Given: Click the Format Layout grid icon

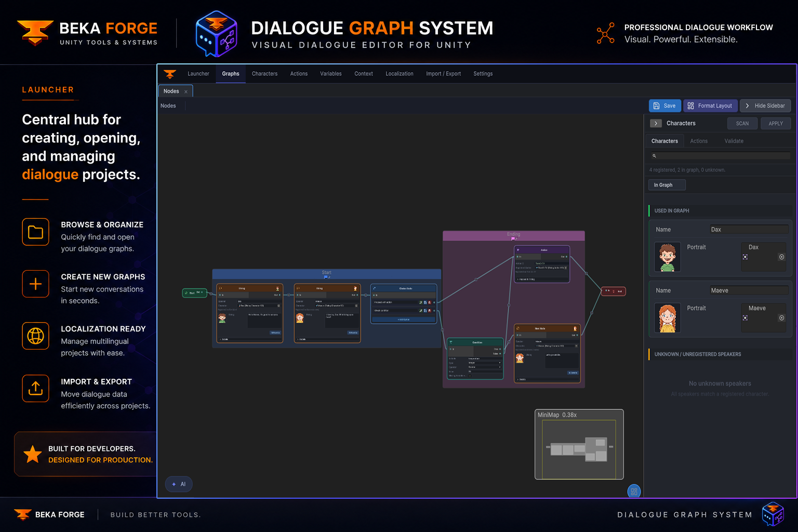Looking at the screenshot, I should coord(690,105).
